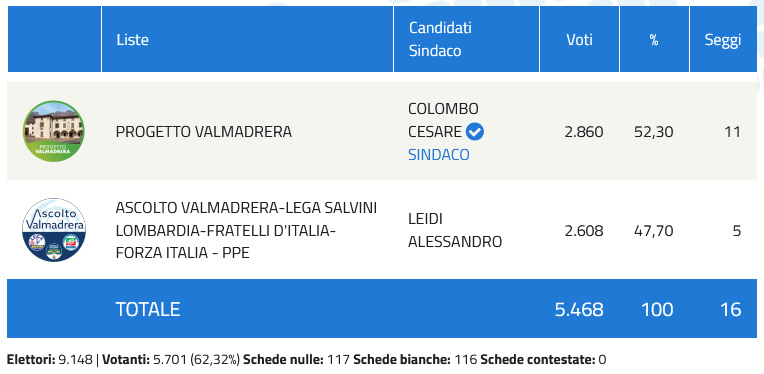Click the TOTALE row label
This screenshot has height=374, width=764.
148,309
